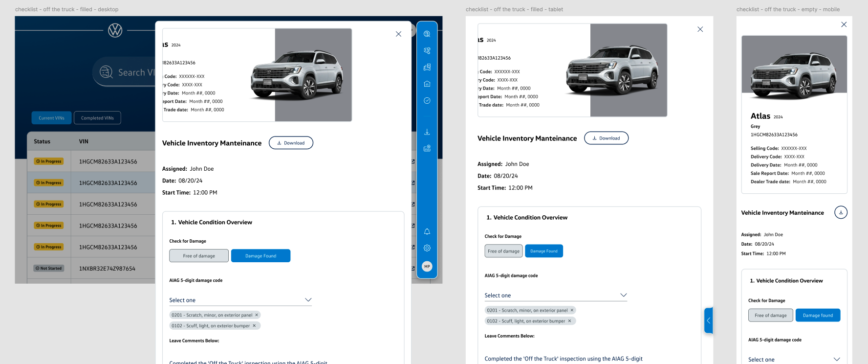Select Damage Found in tablet view
This screenshot has height=364, width=868.
[544, 251]
